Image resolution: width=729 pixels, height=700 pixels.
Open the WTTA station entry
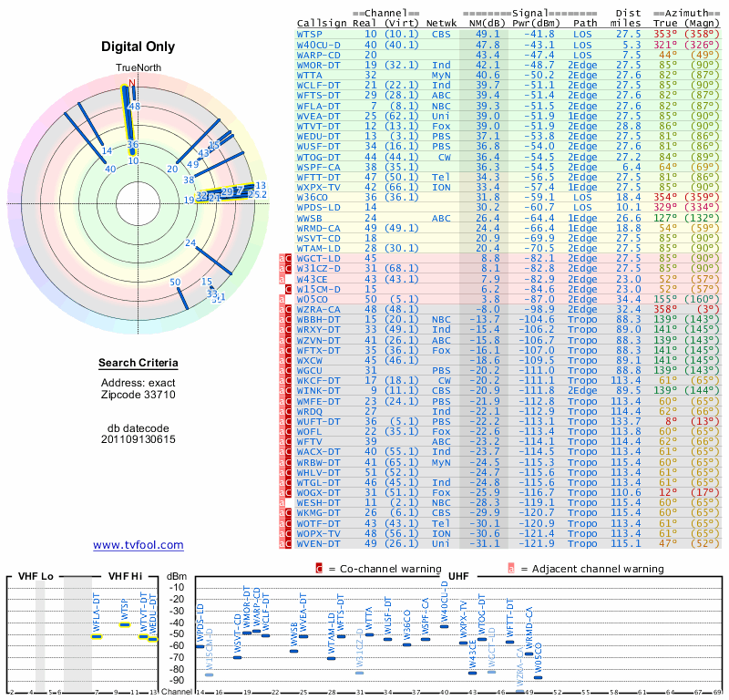pyautogui.click(x=309, y=75)
